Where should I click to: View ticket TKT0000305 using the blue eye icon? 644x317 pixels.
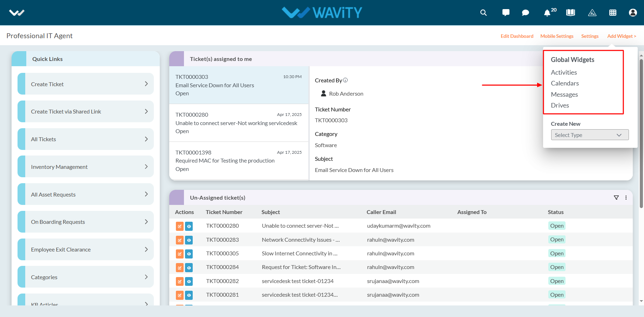coord(189,254)
